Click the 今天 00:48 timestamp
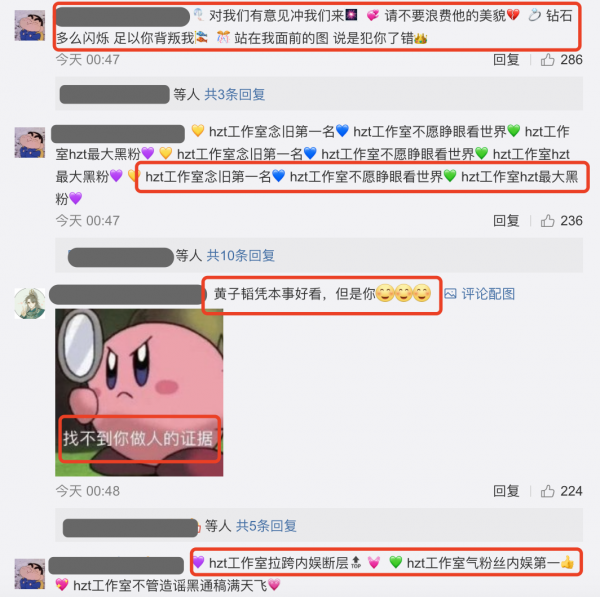Viewport: 600px width, 597px height. point(88,491)
